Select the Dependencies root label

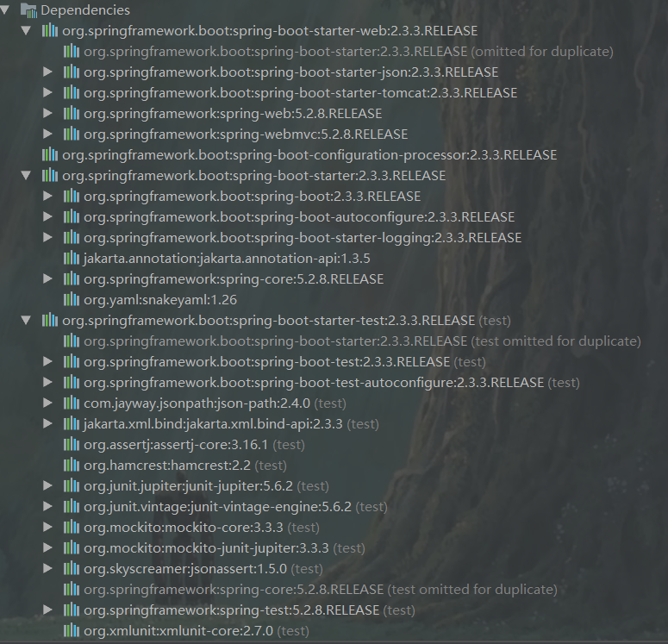[x=85, y=10]
